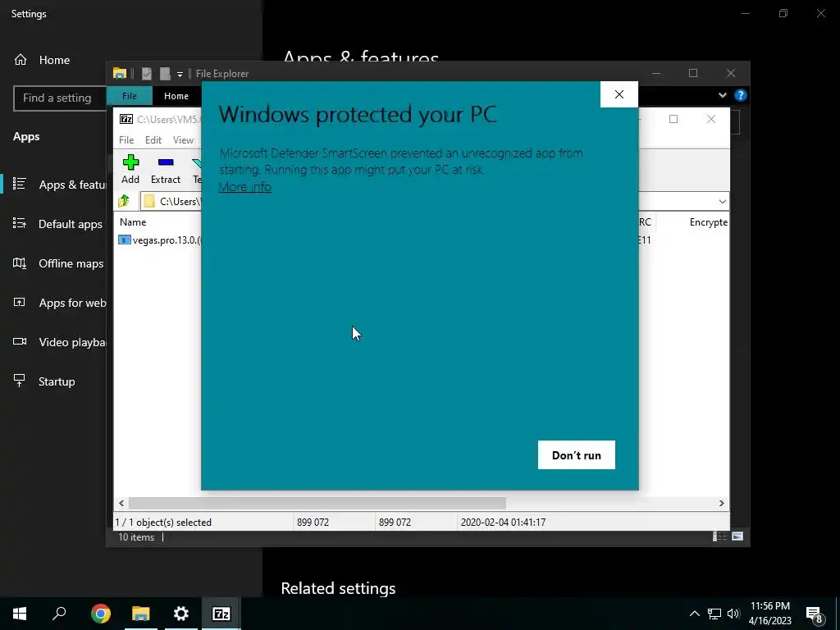Go up one folder in 7-Zip
Viewport: 840px width, 630px height.
[125, 201]
